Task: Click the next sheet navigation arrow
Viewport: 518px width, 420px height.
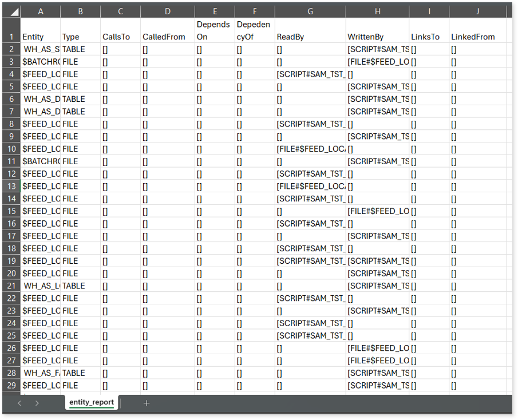Action: (37, 403)
